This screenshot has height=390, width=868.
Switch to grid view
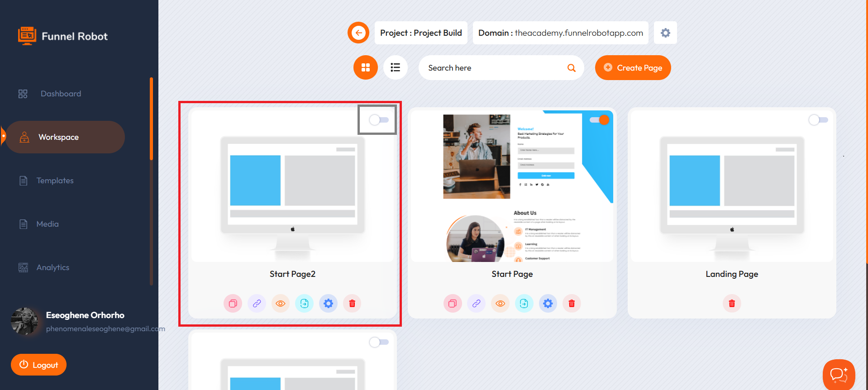[366, 67]
